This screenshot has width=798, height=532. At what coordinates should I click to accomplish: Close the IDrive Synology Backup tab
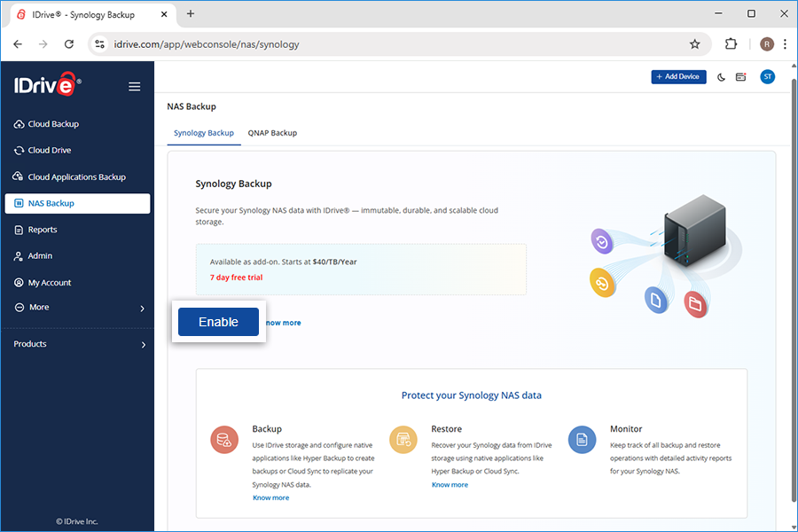(164, 14)
